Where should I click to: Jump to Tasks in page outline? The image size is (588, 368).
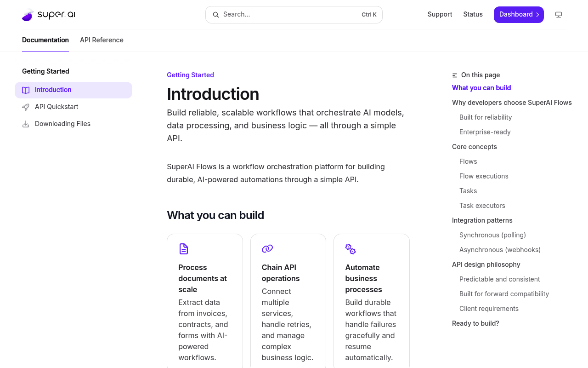[x=468, y=191]
